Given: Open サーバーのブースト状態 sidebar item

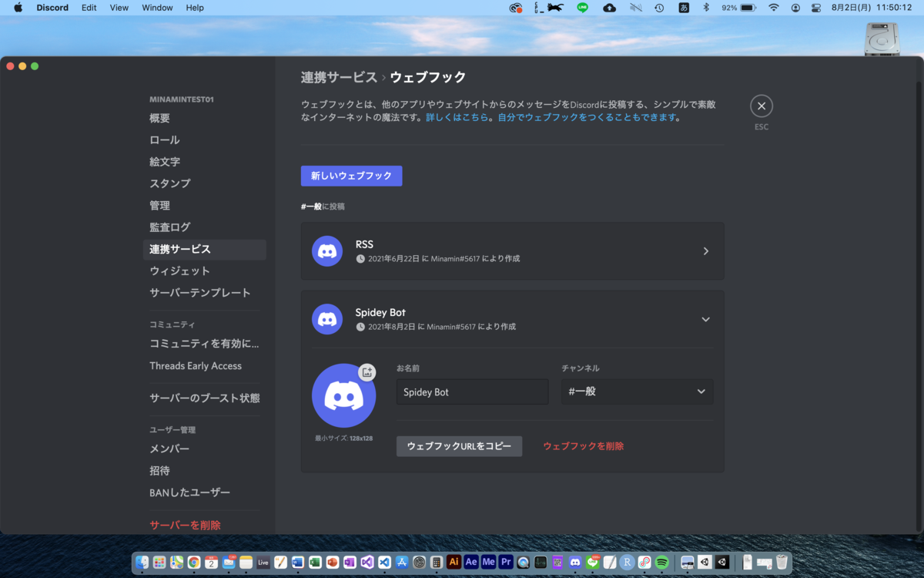Looking at the screenshot, I should (205, 398).
